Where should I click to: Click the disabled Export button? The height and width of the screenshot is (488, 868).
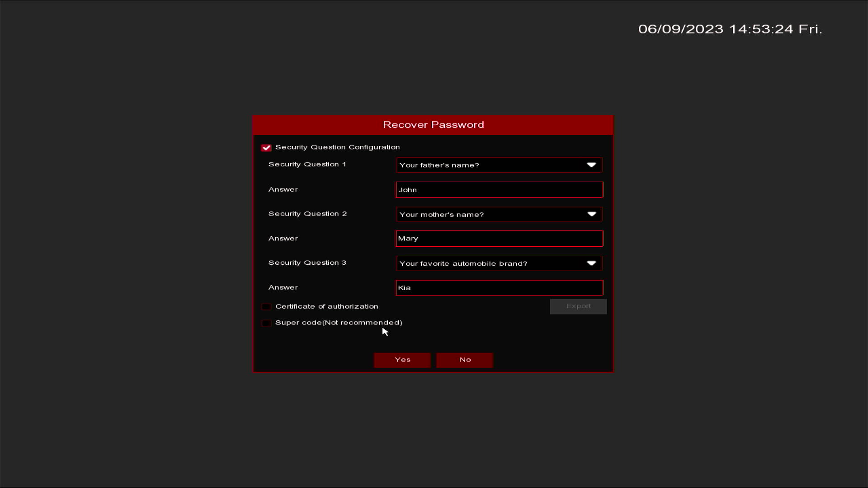point(578,306)
